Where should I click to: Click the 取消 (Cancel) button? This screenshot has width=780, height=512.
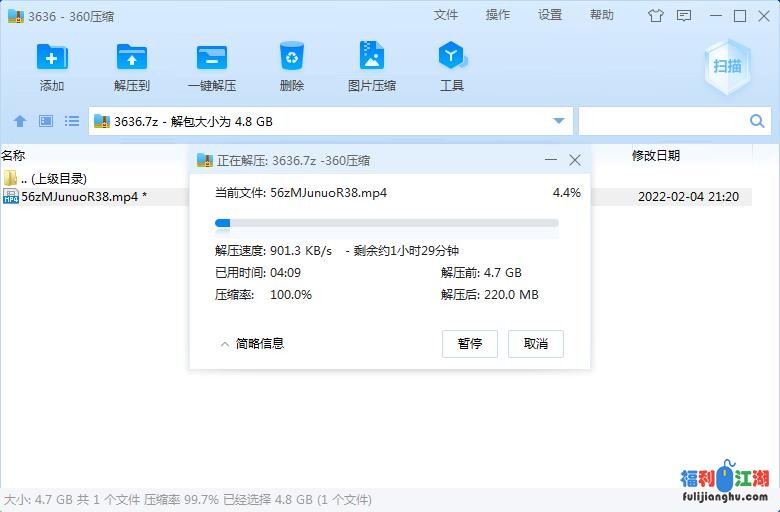(536, 344)
